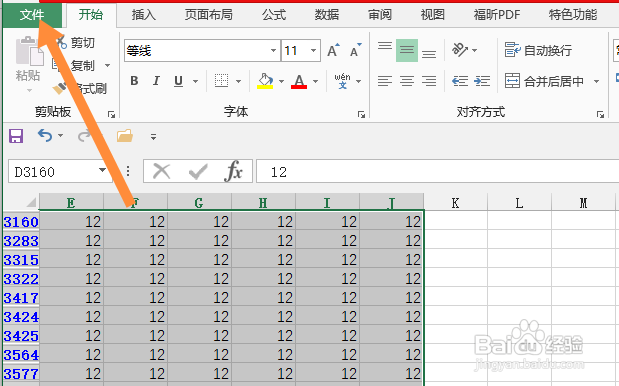Select column K header
619x386 pixels.
(455, 202)
